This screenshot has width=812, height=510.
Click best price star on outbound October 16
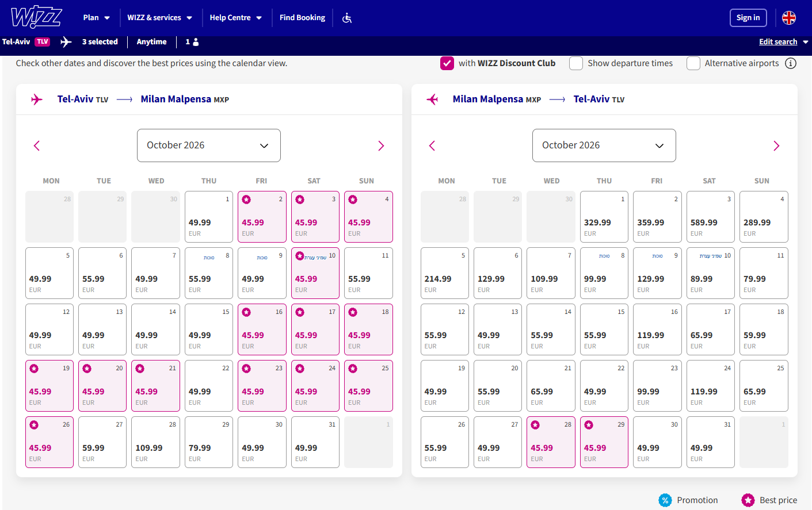[246, 312]
